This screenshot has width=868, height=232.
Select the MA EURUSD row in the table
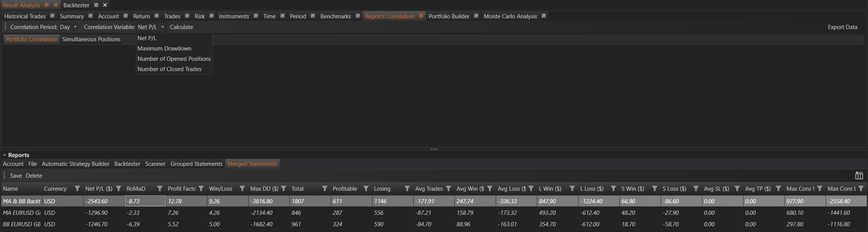22,213
